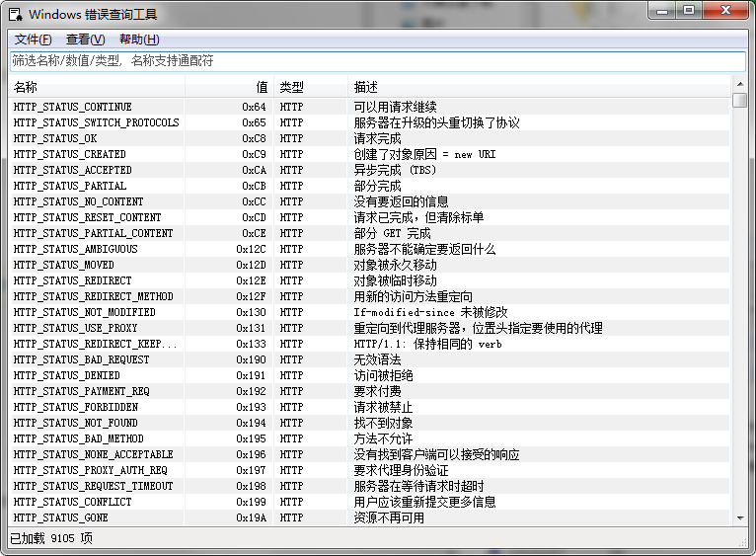Select row HTTP_STATUS_CONFLICT
756x556 pixels.
(x=369, y=502)
